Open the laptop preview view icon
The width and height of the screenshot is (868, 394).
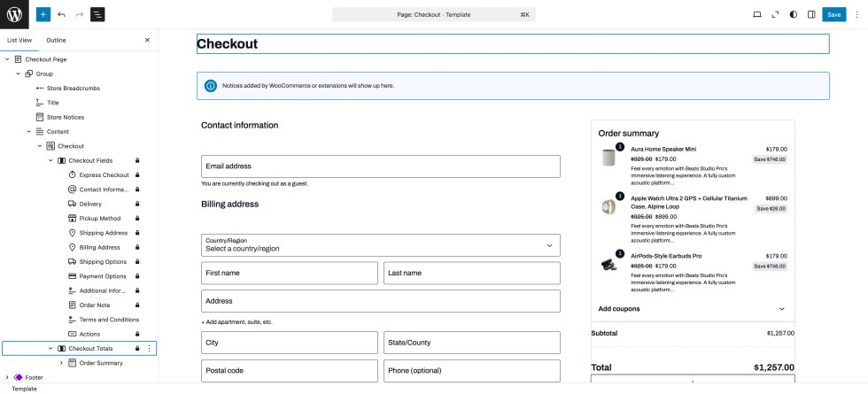[x=757, y=14]
